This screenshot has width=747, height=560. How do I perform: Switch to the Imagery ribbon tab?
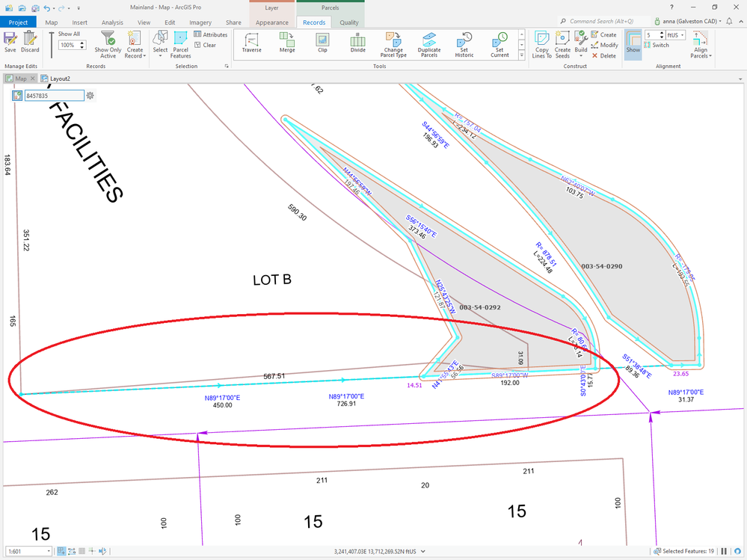coord(200,22)
